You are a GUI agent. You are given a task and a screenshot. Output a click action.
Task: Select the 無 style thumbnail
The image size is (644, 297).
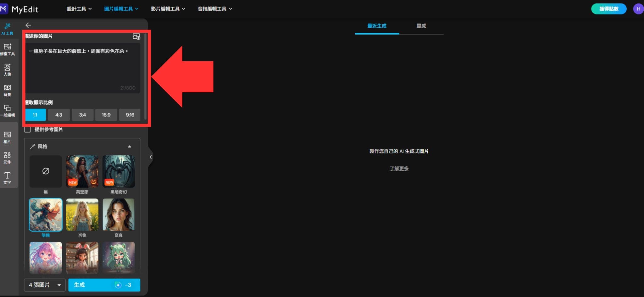(46, 171)
